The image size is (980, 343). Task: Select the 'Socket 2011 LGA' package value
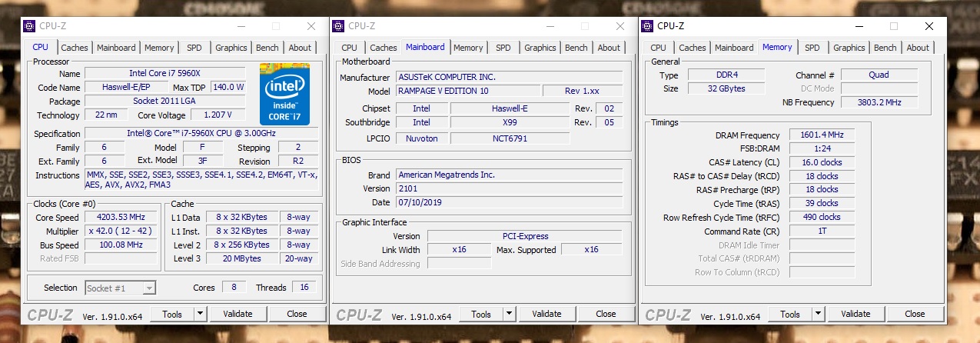pos(165,102)
